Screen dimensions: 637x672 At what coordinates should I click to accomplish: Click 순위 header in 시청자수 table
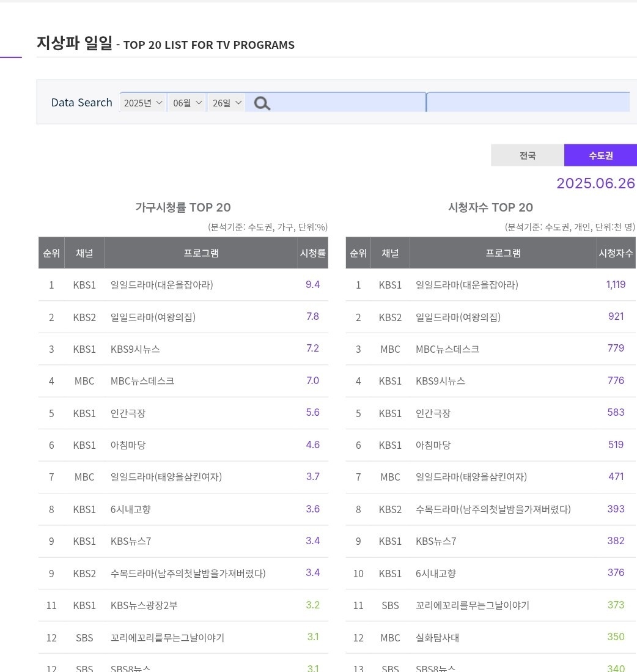click(x=358, y=253)
